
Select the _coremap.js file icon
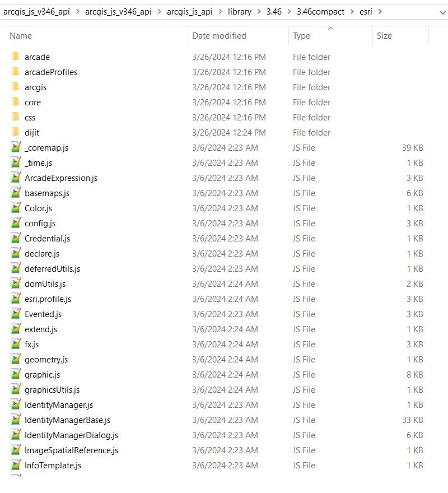tap(15, 147)
